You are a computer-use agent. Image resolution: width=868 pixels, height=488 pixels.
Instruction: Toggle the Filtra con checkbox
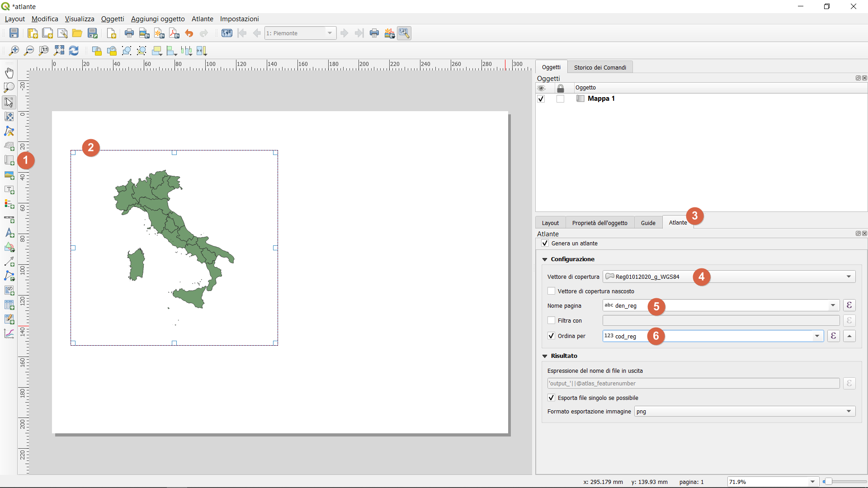coord(551,320)
